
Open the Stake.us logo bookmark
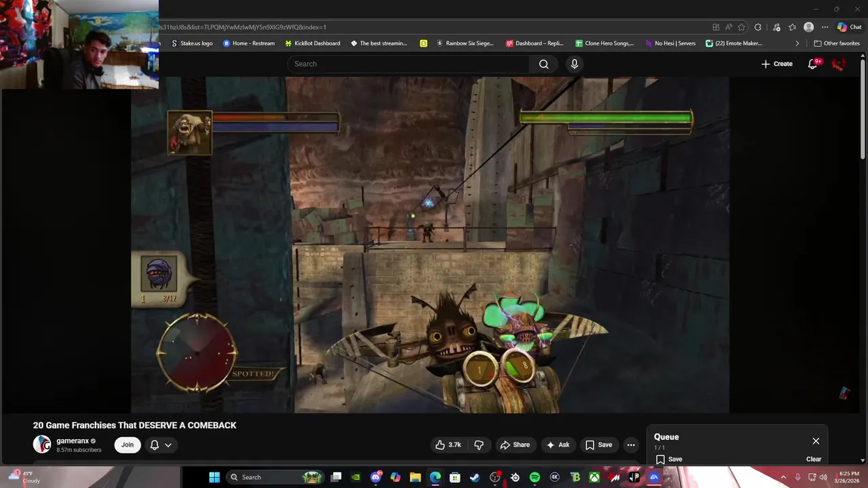coord(192,43)
